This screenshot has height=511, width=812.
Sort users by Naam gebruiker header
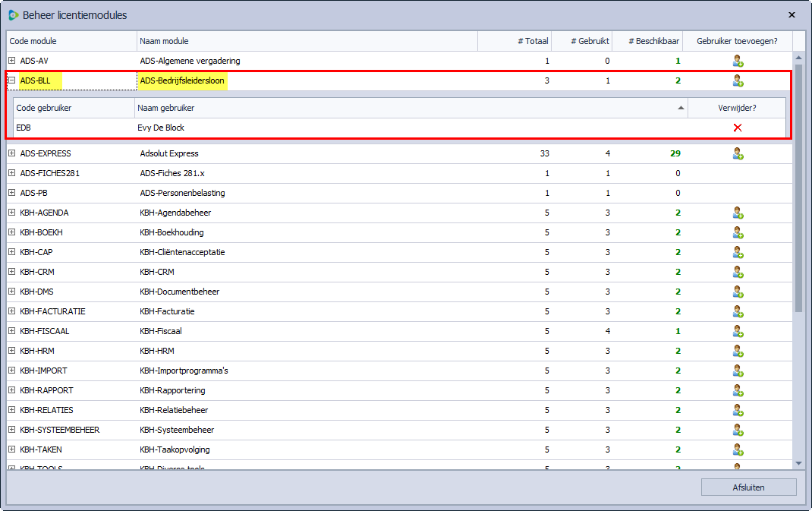point(410,108)
